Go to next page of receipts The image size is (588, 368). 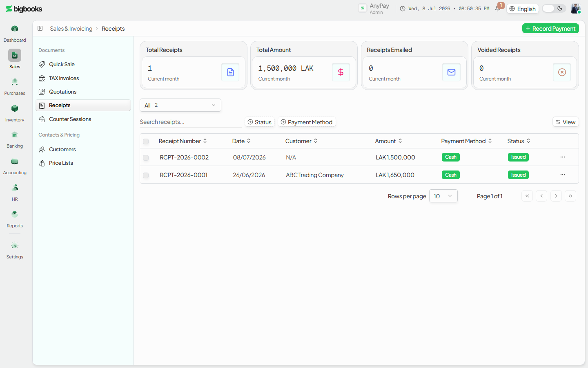coord(556,196)
